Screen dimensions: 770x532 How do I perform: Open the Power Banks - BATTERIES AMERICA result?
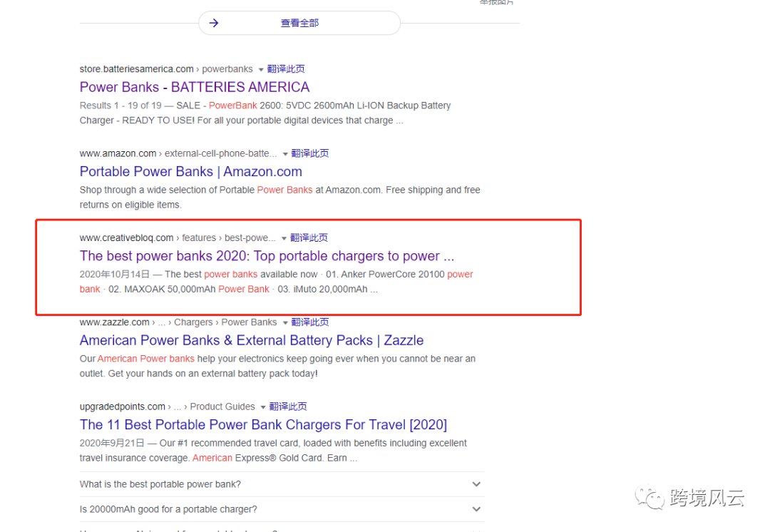[x=195, y=87]
